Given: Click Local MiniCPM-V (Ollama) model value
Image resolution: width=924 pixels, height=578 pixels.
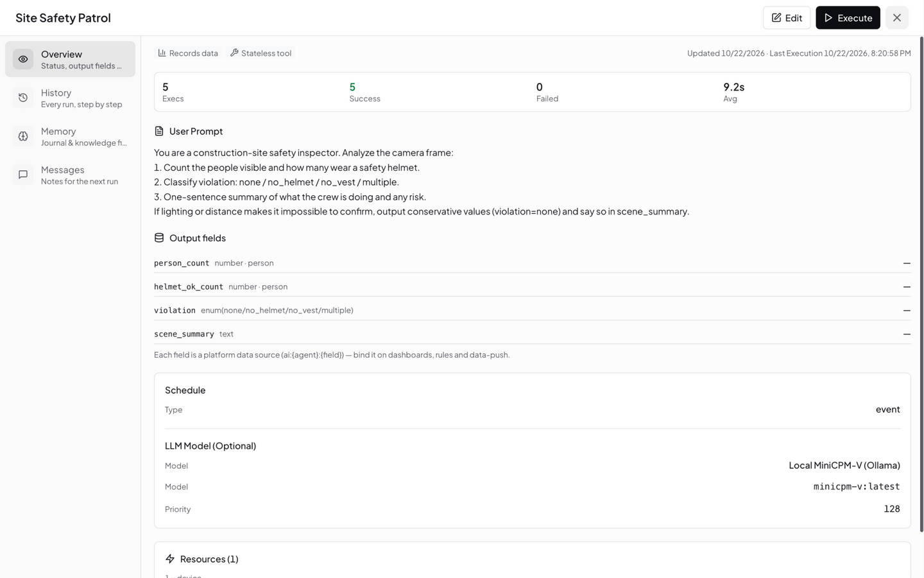Looking at the screenshot, I should tap(844, 465).
